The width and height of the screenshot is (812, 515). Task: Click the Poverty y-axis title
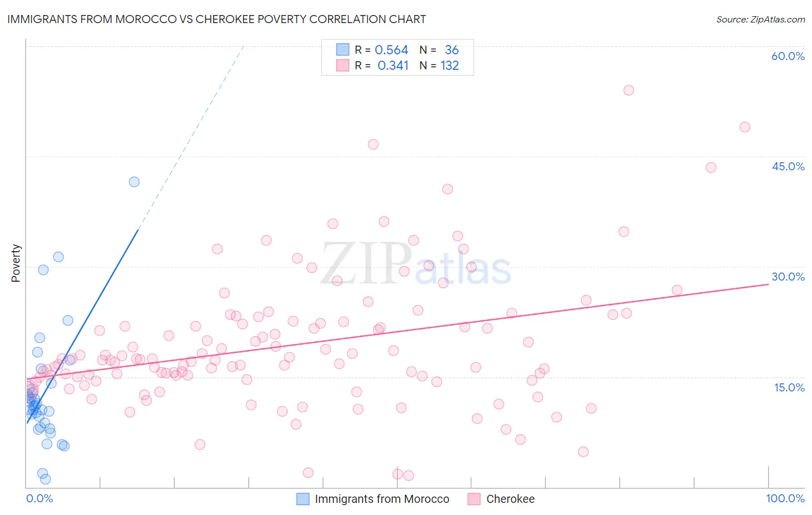click(x=16, y=263)
